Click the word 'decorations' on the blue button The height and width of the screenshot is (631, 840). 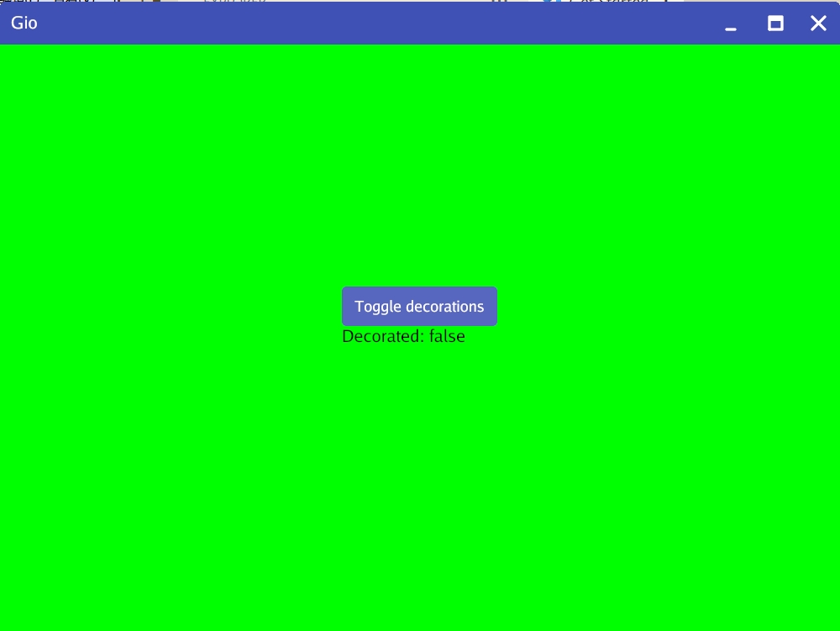(x=444, y=307)
